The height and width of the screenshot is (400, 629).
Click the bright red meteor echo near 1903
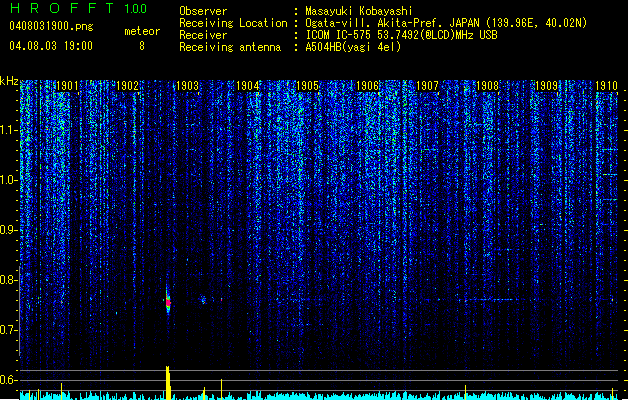[x=168, y=301]
